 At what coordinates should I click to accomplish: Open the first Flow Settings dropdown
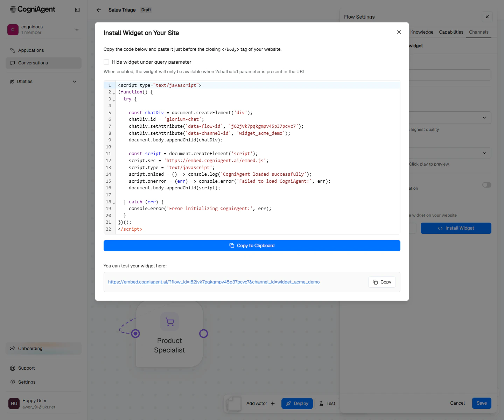point(450,118)
